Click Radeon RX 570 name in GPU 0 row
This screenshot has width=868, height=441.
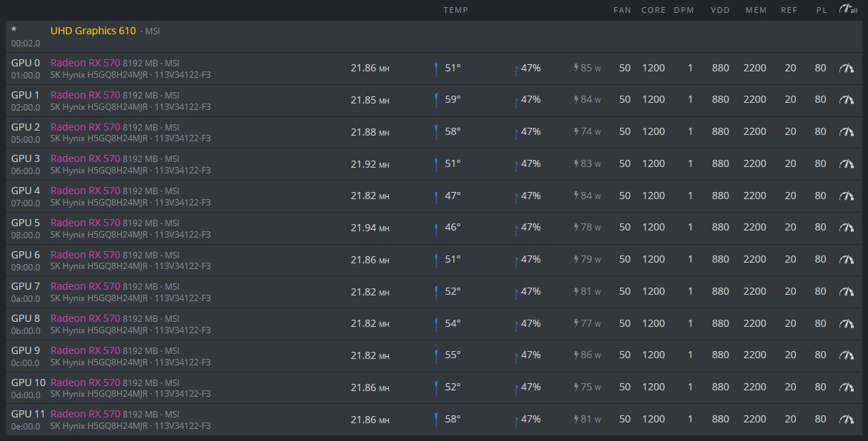85,63
